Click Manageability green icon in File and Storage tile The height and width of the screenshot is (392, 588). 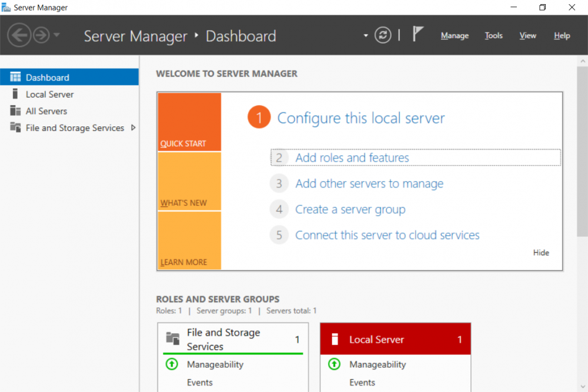172,364
